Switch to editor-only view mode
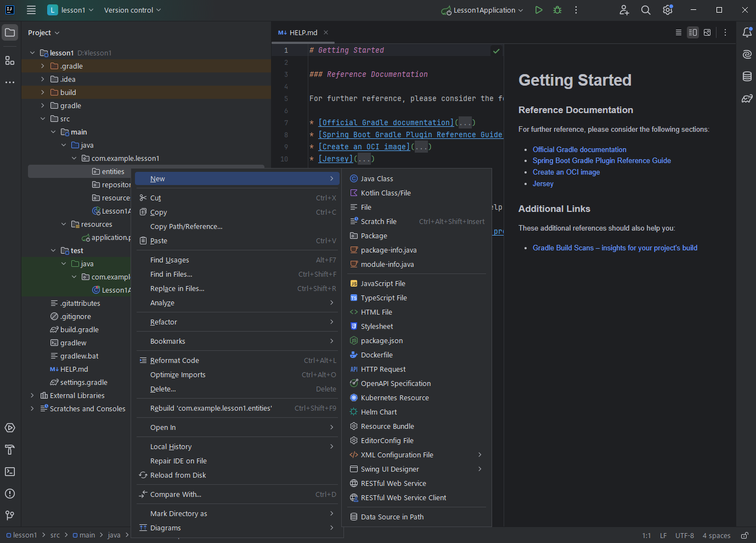This screenshot has width=756, height=543. click(x=679, y=32)
